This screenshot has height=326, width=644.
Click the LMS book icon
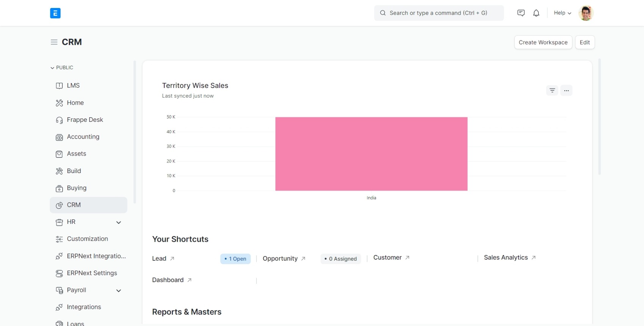(x=59, y=86)
